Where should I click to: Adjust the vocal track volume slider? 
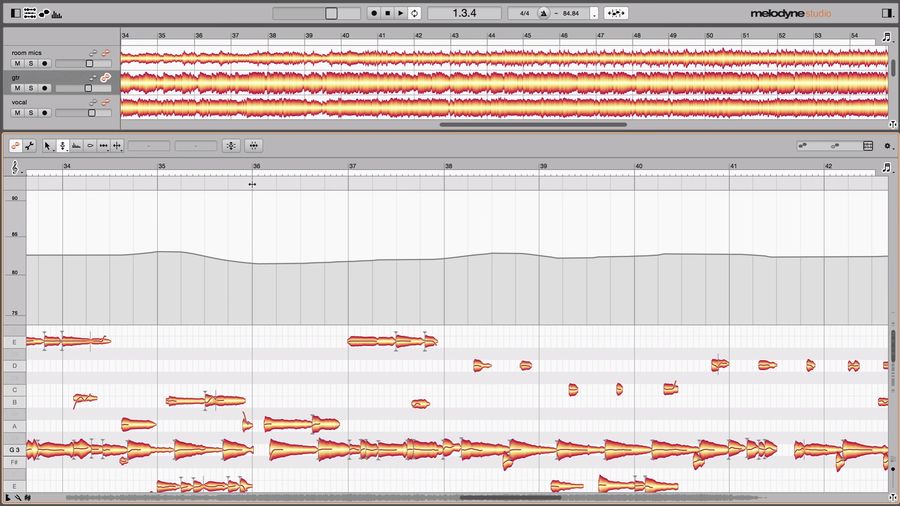pos(83,113)
